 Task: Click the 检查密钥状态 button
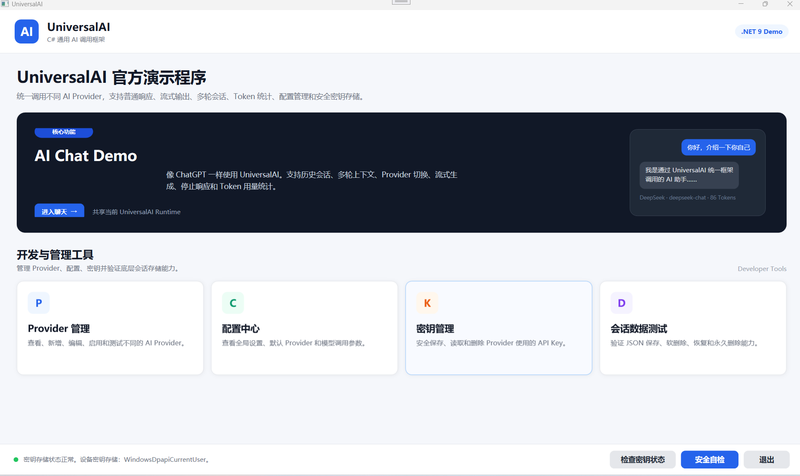click(x=642, y=460)
